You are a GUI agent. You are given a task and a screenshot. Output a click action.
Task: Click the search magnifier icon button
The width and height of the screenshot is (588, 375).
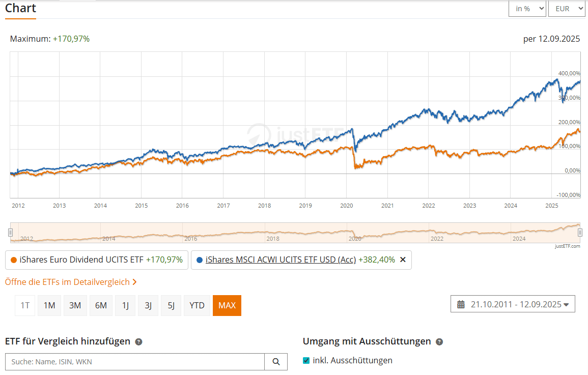click(276, 362)
